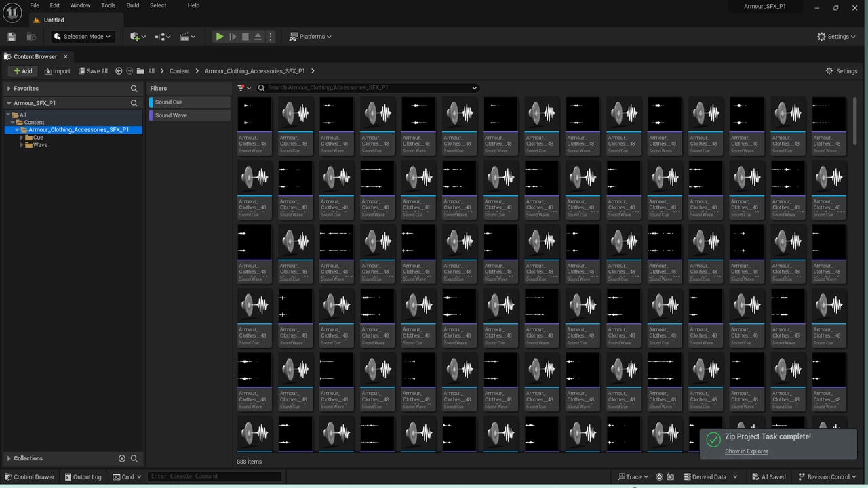The height and width of the screenshot is (488, 868).
Task: Click the Save All button
Action: click(93, 70)
